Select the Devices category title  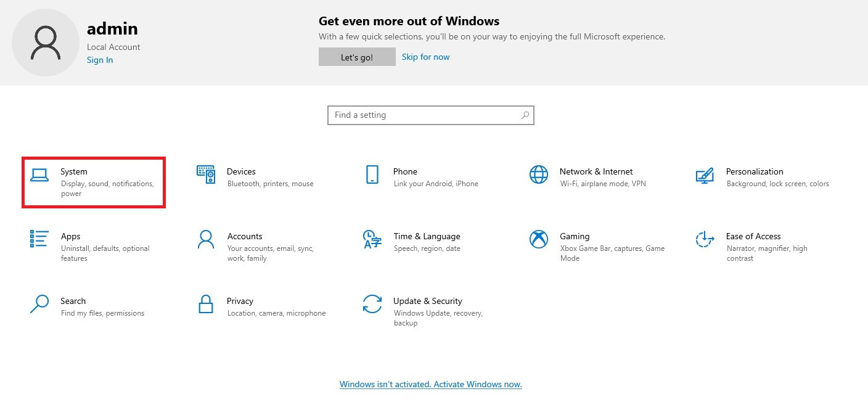coord(241,171)
